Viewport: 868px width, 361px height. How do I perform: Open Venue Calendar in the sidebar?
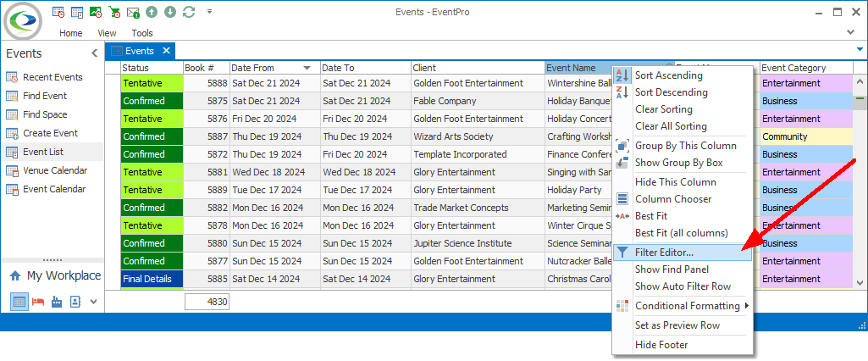53,170
